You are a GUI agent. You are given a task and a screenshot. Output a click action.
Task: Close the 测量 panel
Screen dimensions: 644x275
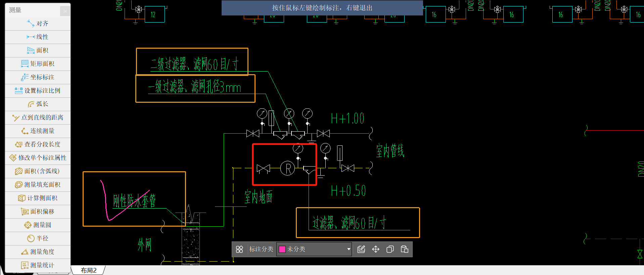click(x=65, y=11)
